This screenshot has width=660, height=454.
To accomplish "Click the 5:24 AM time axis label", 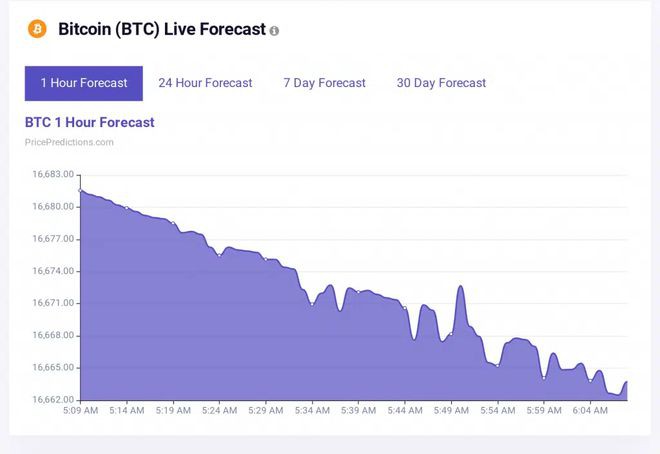I will (218, 410).
